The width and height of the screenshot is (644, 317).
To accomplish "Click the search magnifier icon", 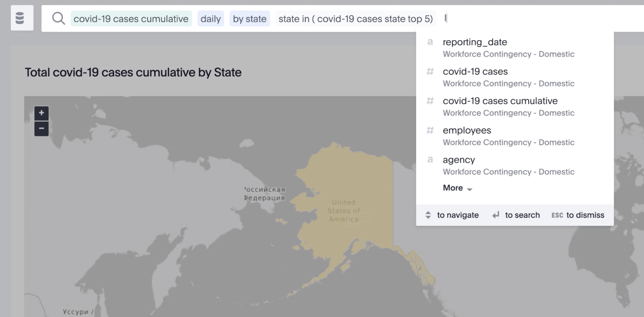I will (x=59, y=19).
